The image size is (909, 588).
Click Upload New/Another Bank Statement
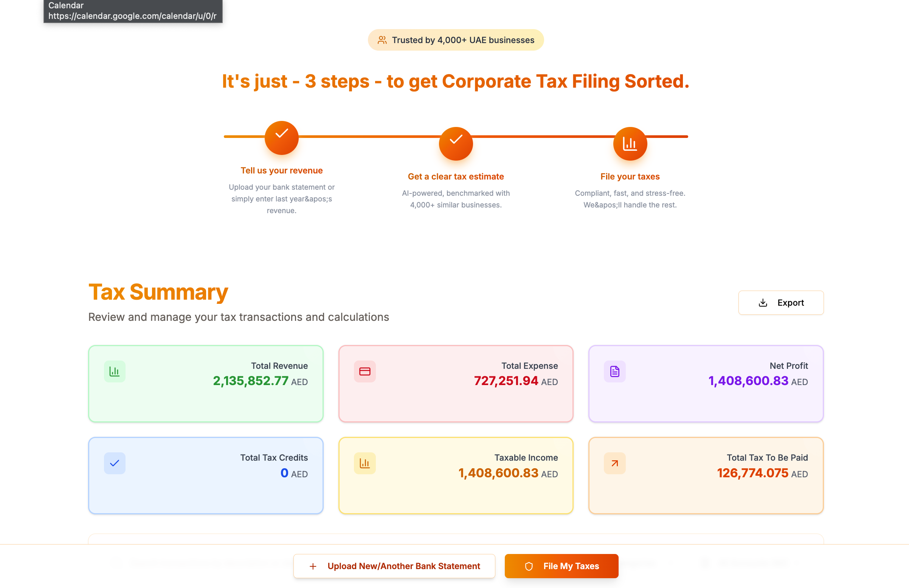point(394,566)
